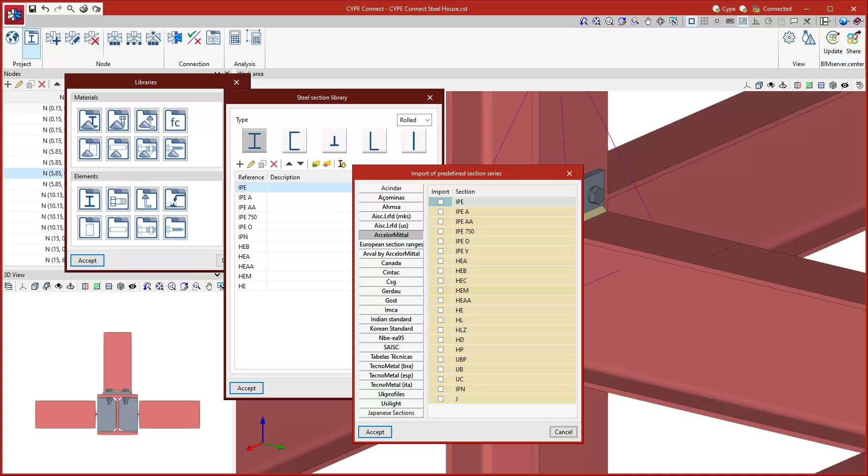Select the ArcelorMittal series tab
The height and width of the screenshot is (476, 868).
tap(391, 235)
